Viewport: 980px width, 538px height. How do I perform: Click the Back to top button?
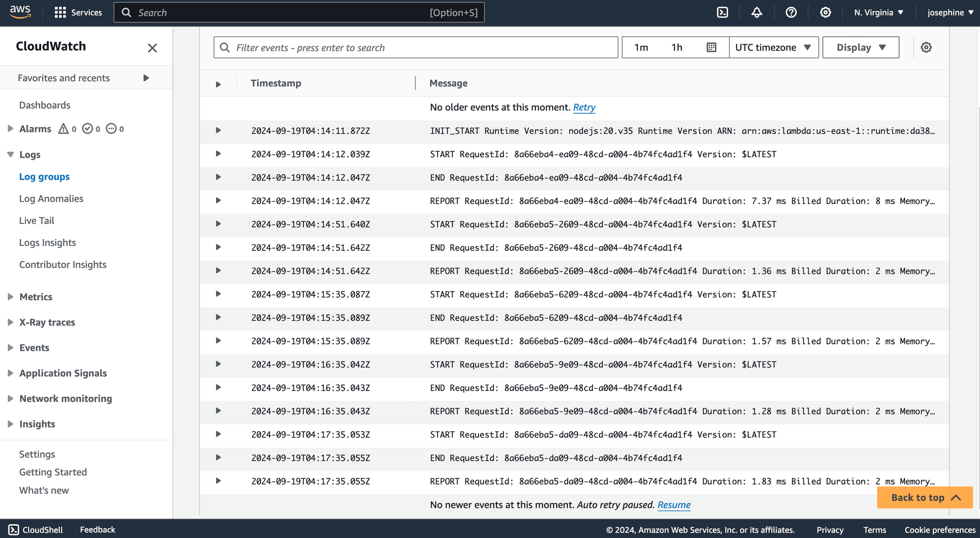(x=925, y=497)
